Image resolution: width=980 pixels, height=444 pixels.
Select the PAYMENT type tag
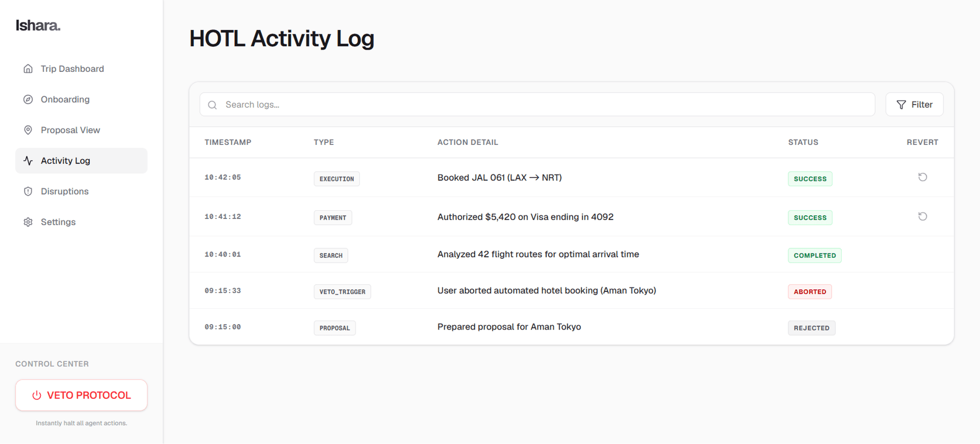(333, 217)
